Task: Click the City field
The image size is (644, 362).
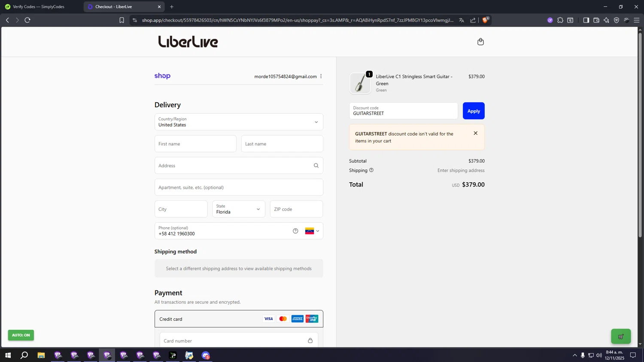Action: tap(181, 209)
